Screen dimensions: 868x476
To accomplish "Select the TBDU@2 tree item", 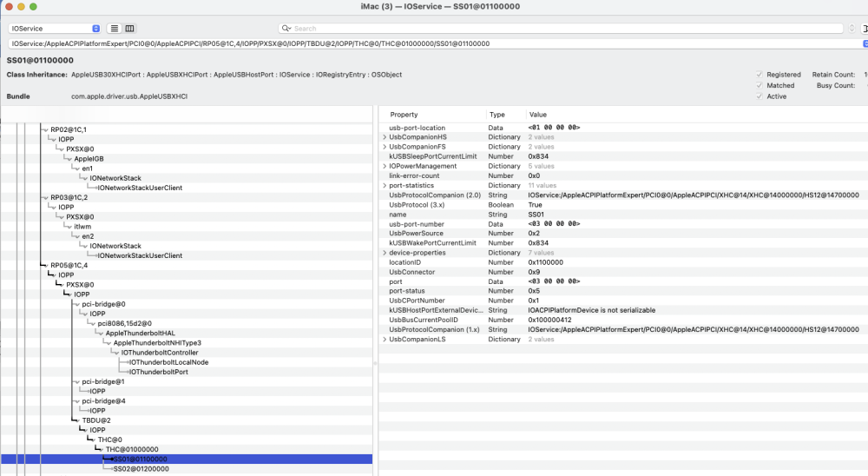I will (x=96, y=420).
